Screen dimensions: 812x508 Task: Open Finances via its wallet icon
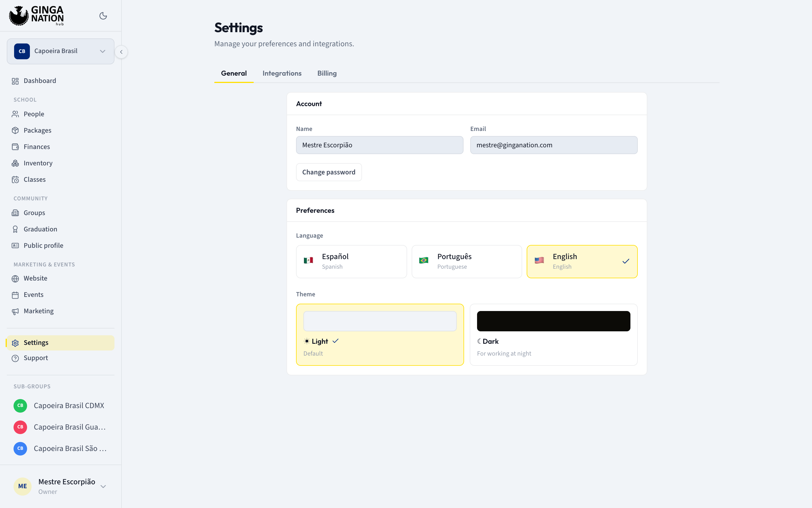15,147
